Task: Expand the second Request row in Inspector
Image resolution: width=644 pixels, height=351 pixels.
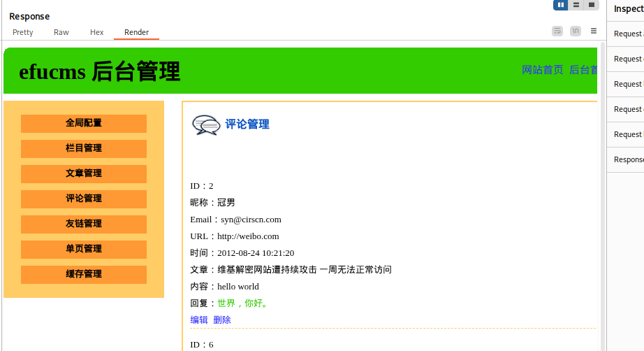Action: click(x=626, y=59)
